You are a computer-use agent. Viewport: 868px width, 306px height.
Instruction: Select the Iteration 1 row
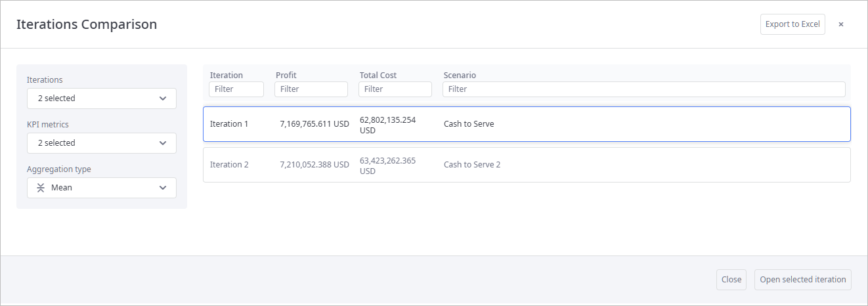tap(527, 124)
